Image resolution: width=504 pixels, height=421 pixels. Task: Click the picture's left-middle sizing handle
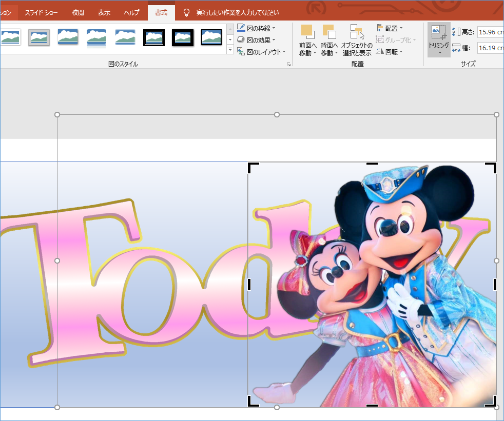(x=57, y=261)
